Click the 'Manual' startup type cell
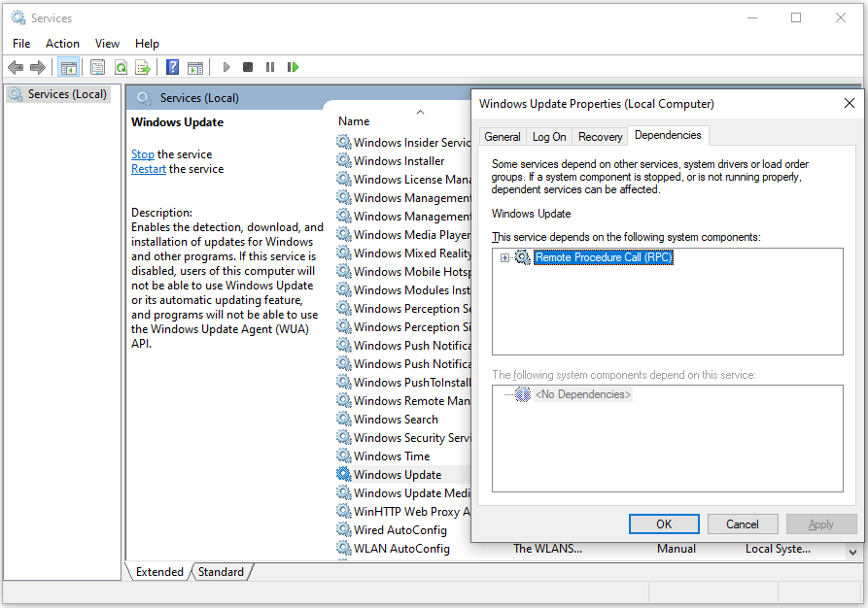 (x=677, y=549)
